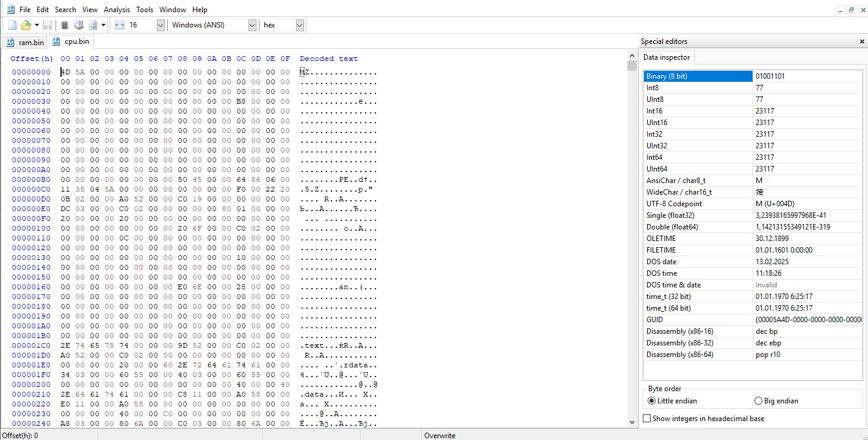Viewport: 868px width, 440px height.
Task: Minimize the document via MDI minimize button
Action: tap(841, 10)
